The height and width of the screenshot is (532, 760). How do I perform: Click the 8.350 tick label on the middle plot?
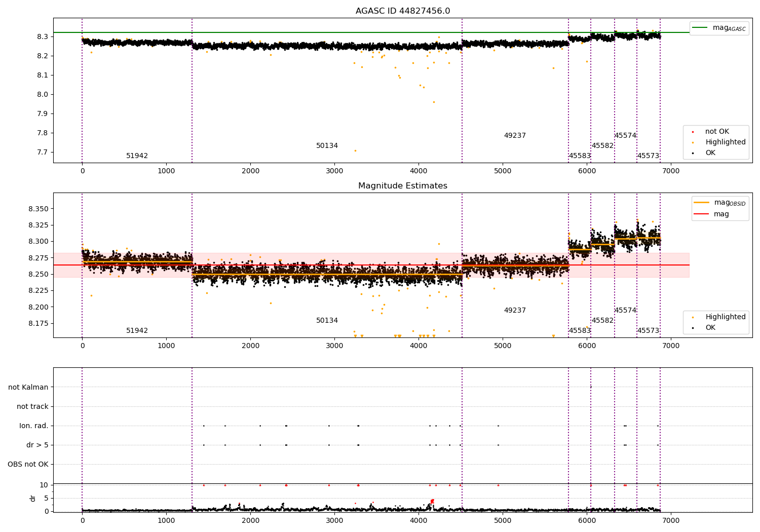39,209
